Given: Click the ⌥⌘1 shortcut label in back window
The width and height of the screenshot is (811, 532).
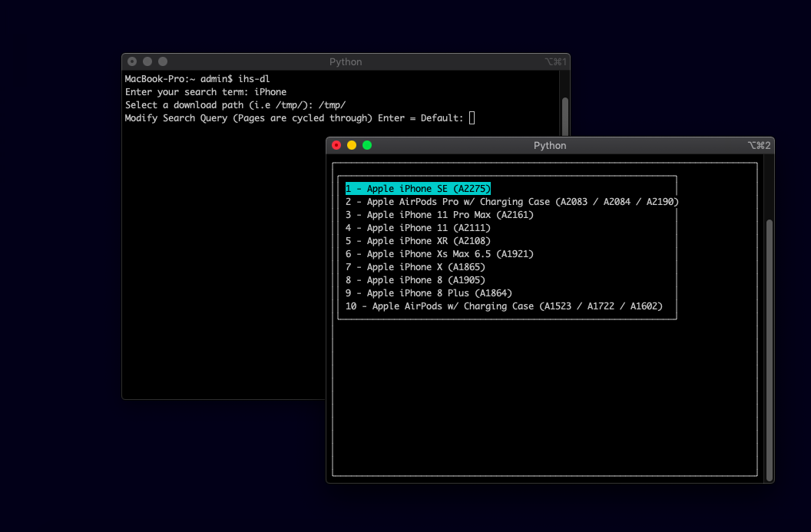Looking at the screenshot, I should pos(555,62).
